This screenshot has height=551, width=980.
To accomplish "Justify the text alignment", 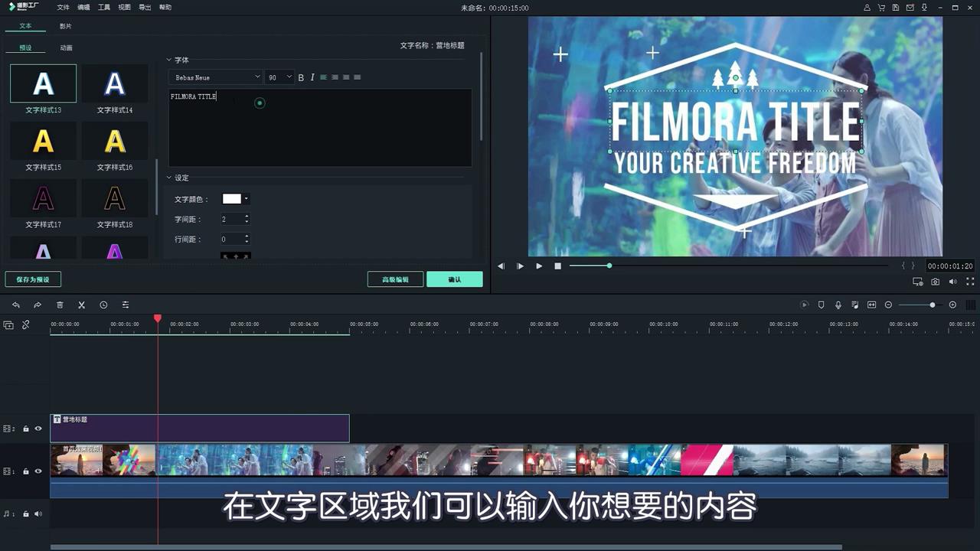I will tap(357, 77).
